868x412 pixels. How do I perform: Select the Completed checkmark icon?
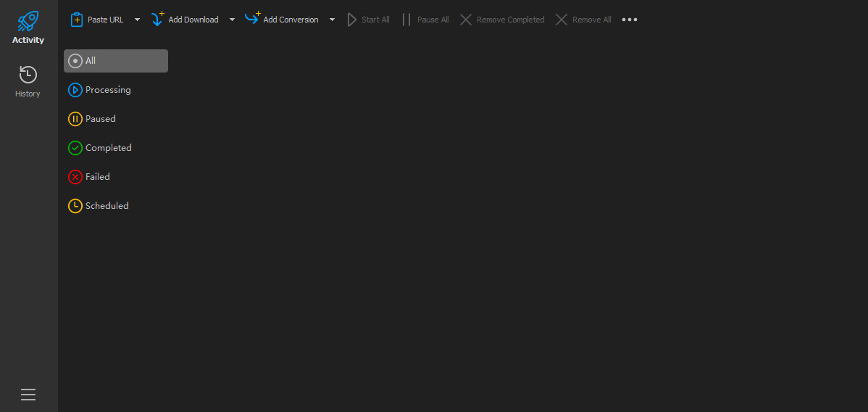click(75, 148)
